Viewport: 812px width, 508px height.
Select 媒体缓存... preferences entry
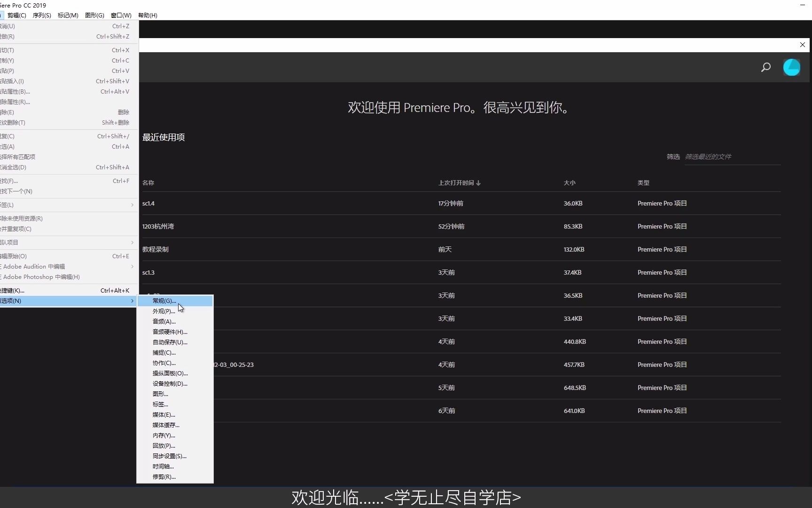175,425
